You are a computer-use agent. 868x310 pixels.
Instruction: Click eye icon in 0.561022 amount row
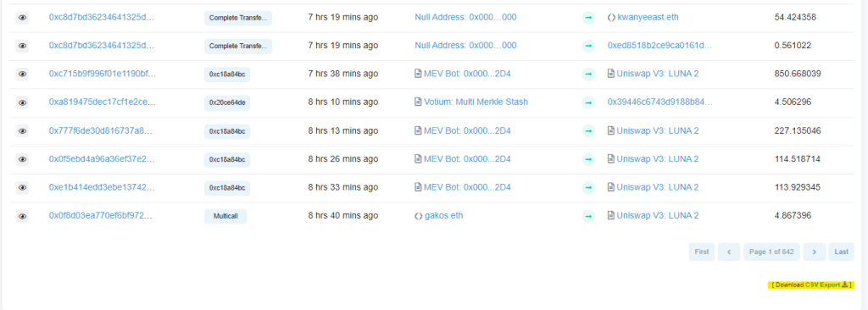[x=22, y=46]
